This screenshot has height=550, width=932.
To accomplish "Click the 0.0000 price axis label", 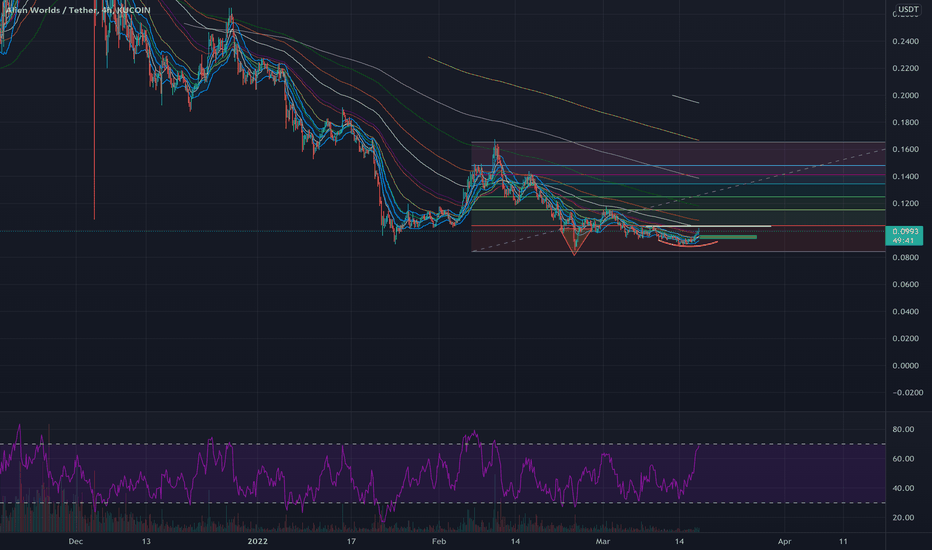I will 905,366.
